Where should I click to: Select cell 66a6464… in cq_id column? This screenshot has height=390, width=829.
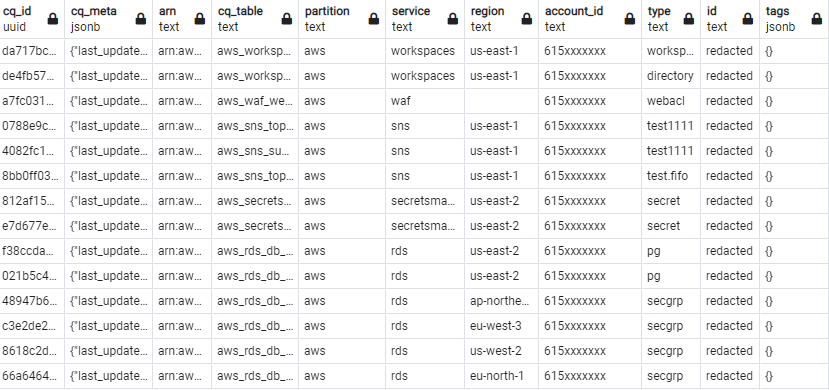pyautogui.click(x=32, y=376)
